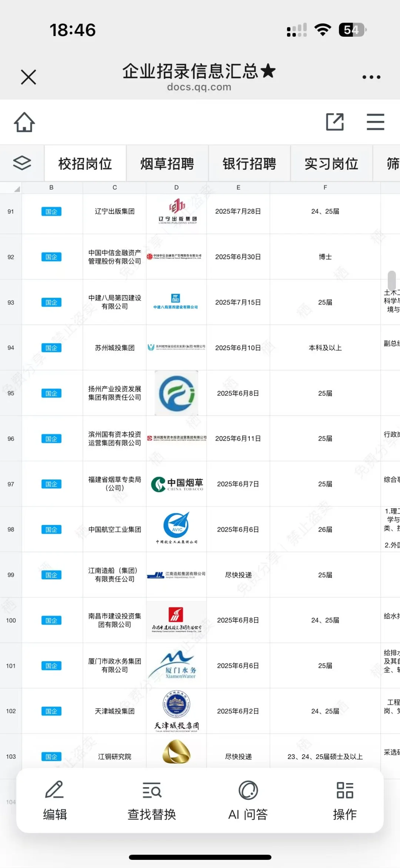Tap the 中国中信金融资产 logo image
This screenshot has width=400, height=868.
tap(174, 257)
